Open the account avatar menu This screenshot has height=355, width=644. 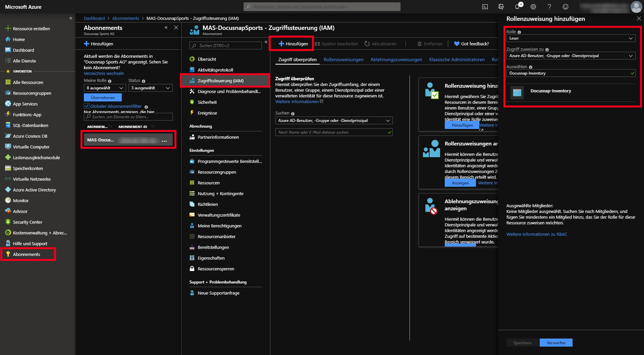[x=636, y=7]
